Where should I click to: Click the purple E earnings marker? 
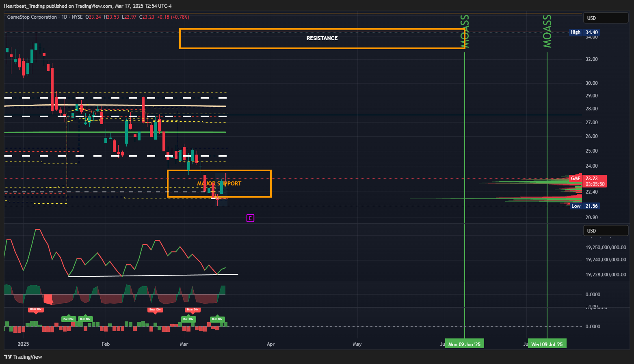click(x=250, y=218)
